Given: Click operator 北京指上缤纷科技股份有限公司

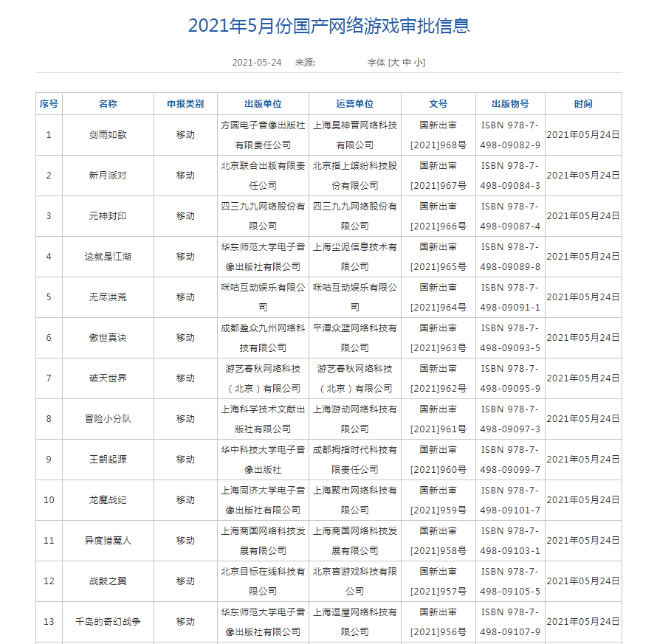Looking at the screenshot, I should pos(355,176).
